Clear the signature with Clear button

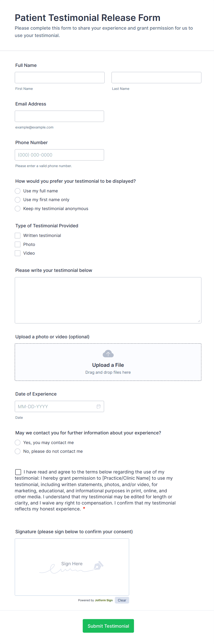(122, 600)
